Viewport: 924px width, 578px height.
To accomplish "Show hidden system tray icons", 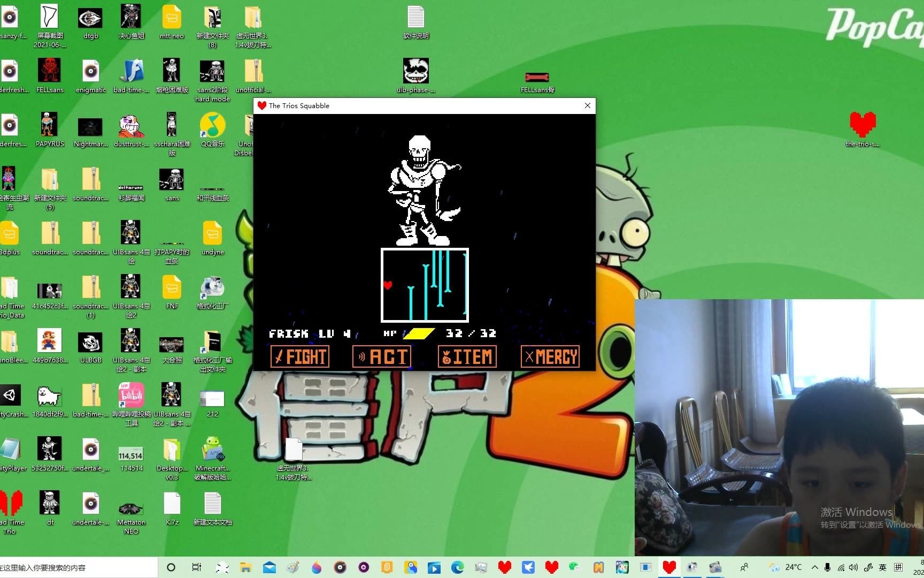I will click(x=814, y=567).
